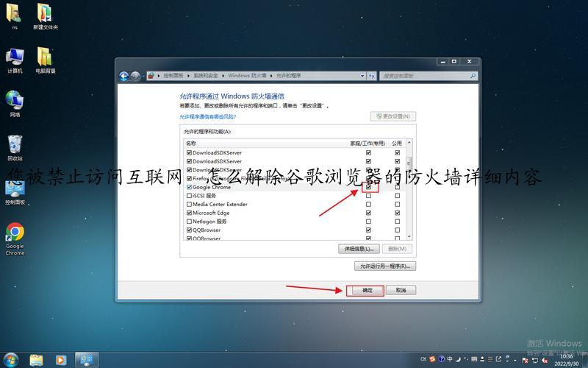The height and width of the screenshot is (368, 588).
Task: Click the search magnifier icon
Action: 473,76
